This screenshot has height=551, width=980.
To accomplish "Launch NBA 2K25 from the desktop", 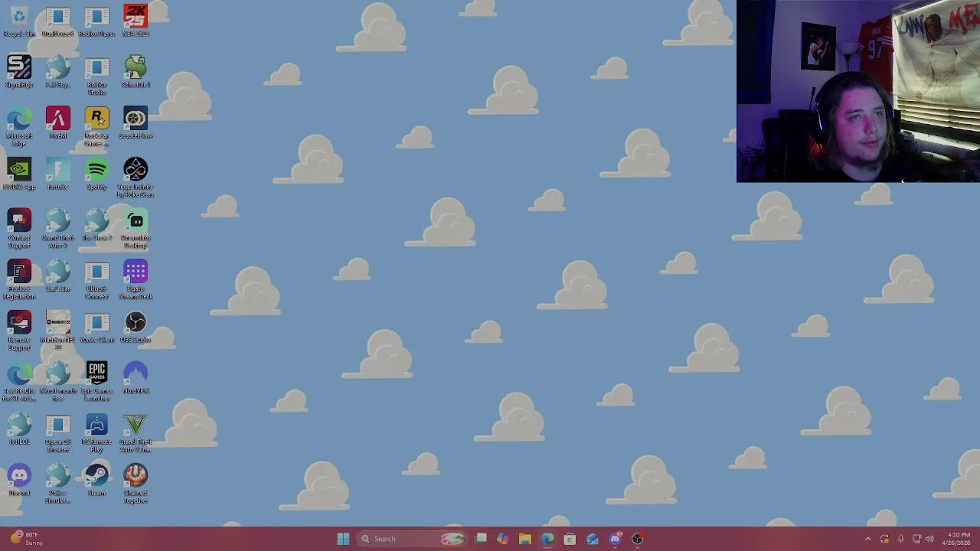I will pos(136,21).
